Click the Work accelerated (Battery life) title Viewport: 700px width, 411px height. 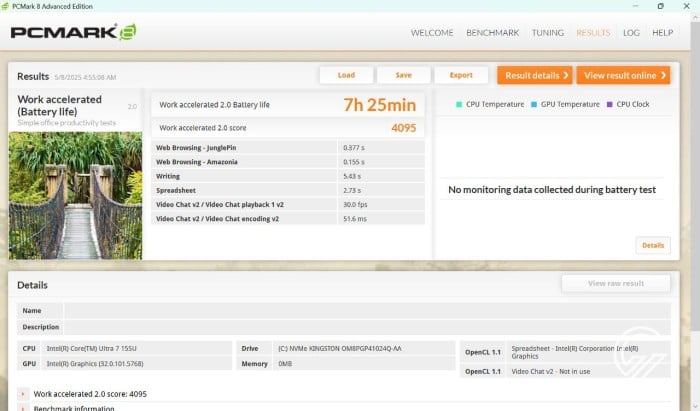(x=59, y=105)
